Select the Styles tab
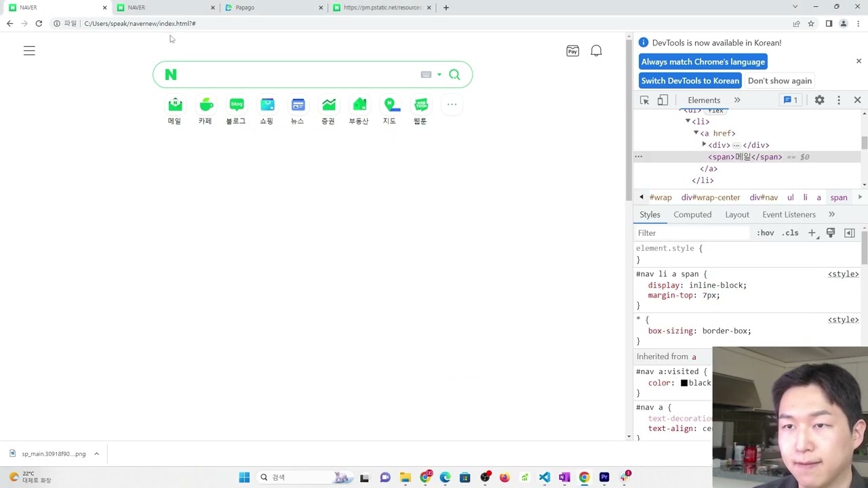 [650, 215]
